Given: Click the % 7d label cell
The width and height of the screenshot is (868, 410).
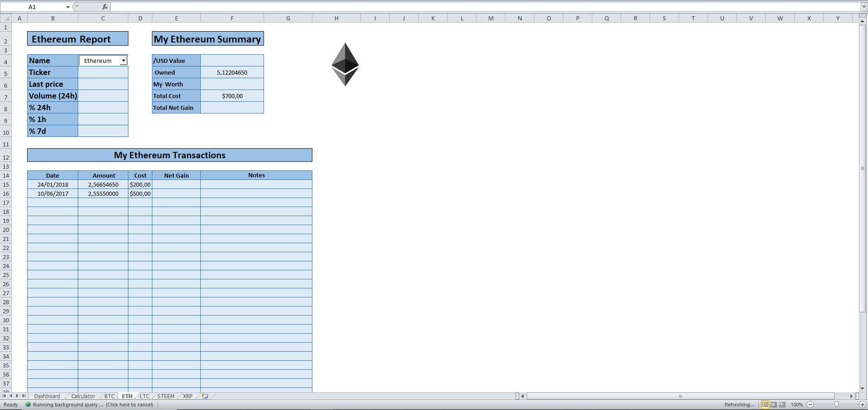Looking at the screenshot, I should [52, 131].
